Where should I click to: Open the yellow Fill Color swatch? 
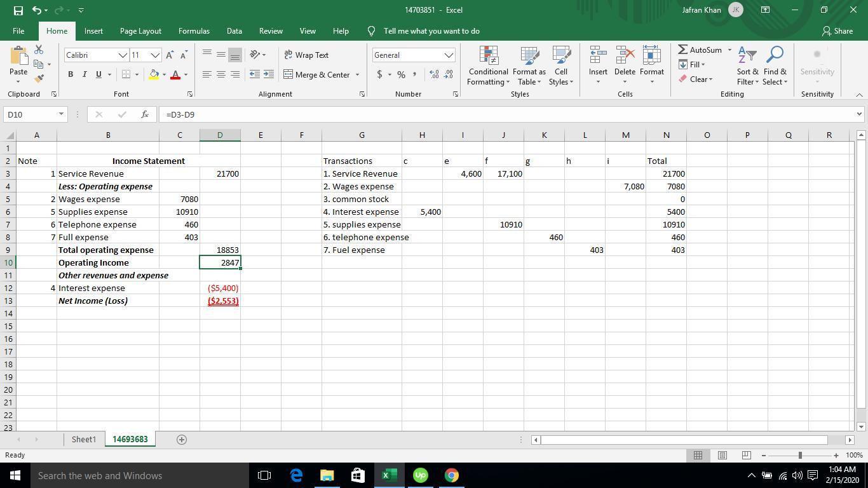tap(154, 75)
